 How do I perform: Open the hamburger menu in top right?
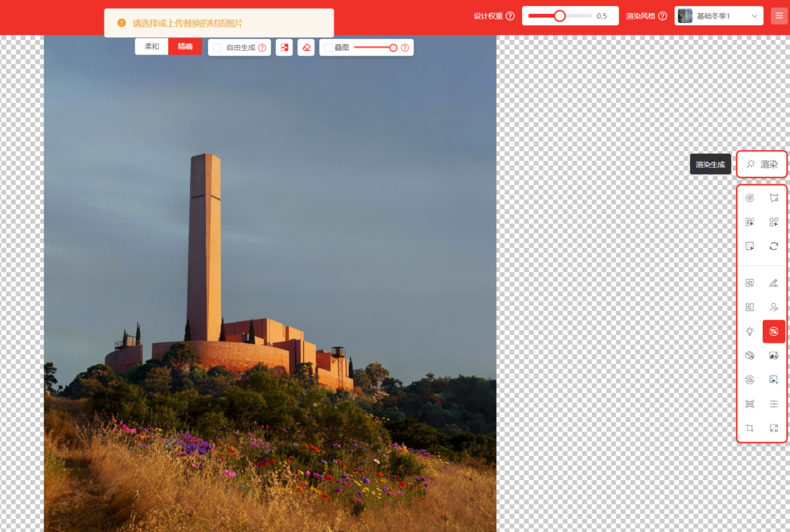779,16
